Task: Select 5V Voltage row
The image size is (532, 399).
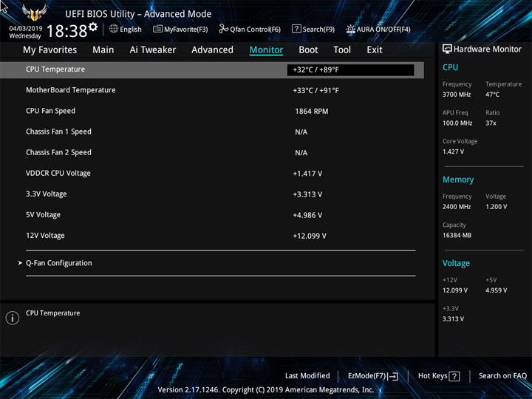Action: [x=43, y=215]
